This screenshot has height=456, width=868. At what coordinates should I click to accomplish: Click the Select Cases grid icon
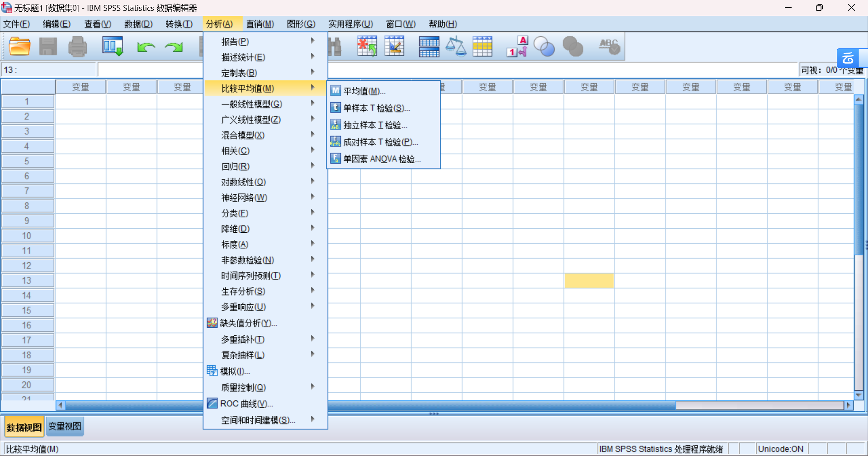[x=482, y=46]
